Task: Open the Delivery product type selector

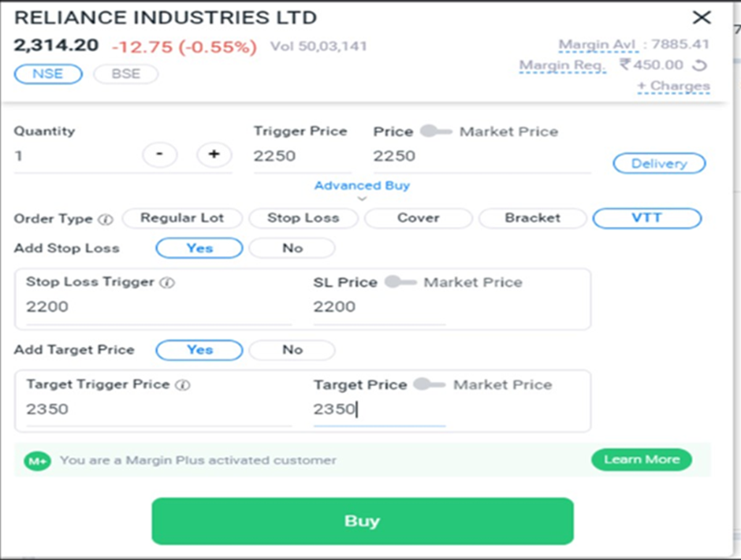Action: click(x=659, y=163)
